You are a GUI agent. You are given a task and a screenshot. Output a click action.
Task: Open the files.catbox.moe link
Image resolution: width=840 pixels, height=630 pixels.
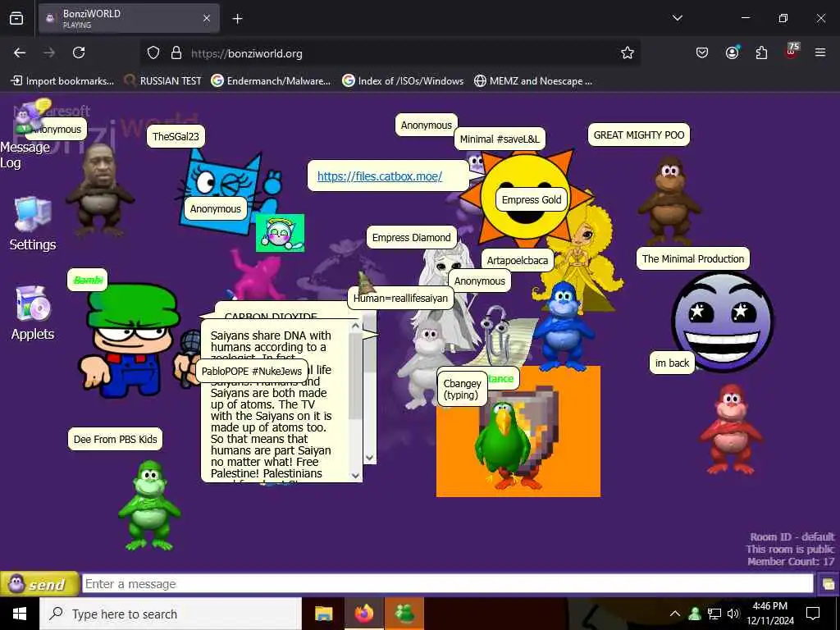(379, 176)
